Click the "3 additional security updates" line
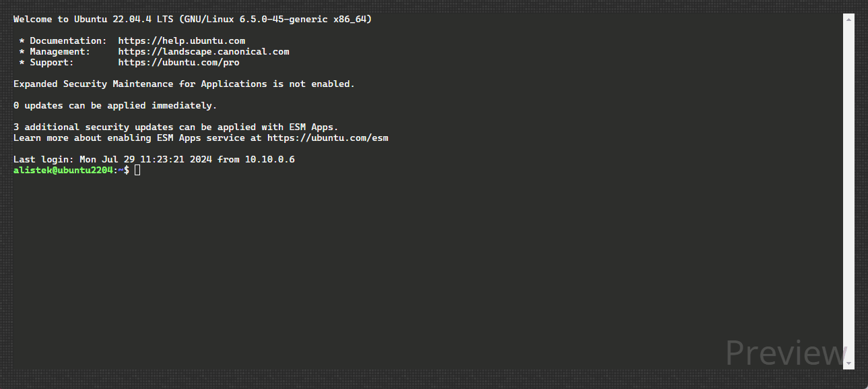Screen dimensions: 868x389 [176, 127]
